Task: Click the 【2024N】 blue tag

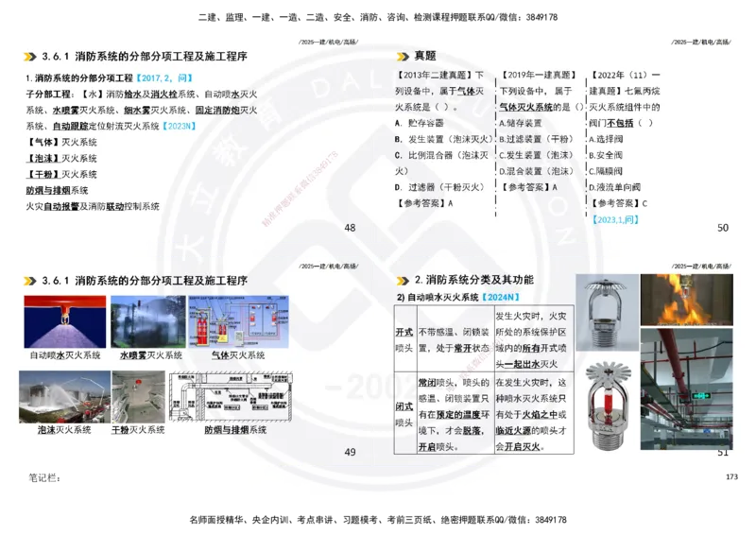Action: (x=501, y=298)
